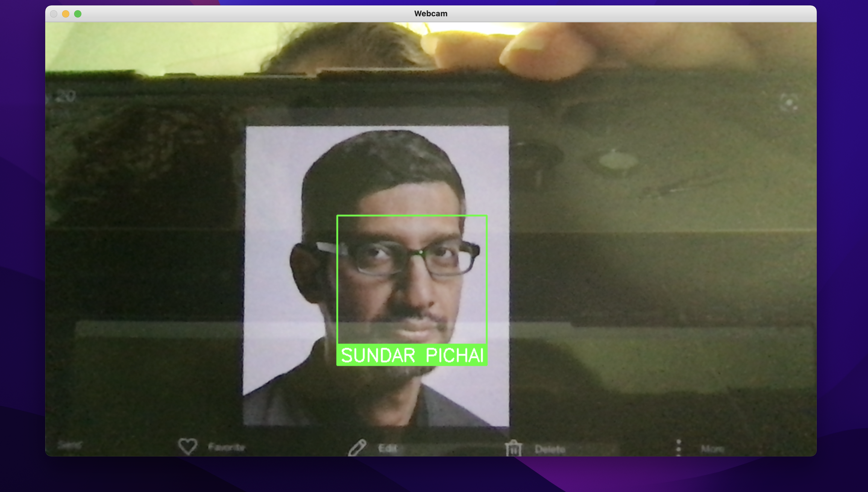The image size is (868, 492).
Task: Click the Send label in bottom left
Action: click(x=69, y=445)
